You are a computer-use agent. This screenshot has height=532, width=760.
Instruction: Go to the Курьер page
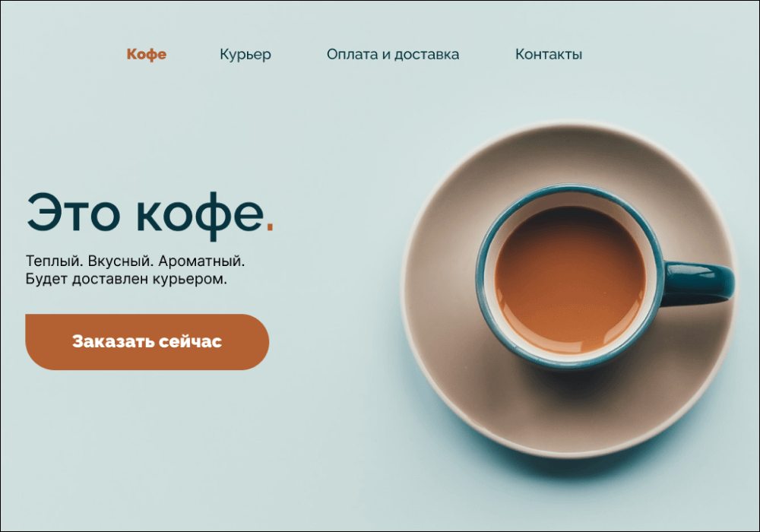click(245, 54)
